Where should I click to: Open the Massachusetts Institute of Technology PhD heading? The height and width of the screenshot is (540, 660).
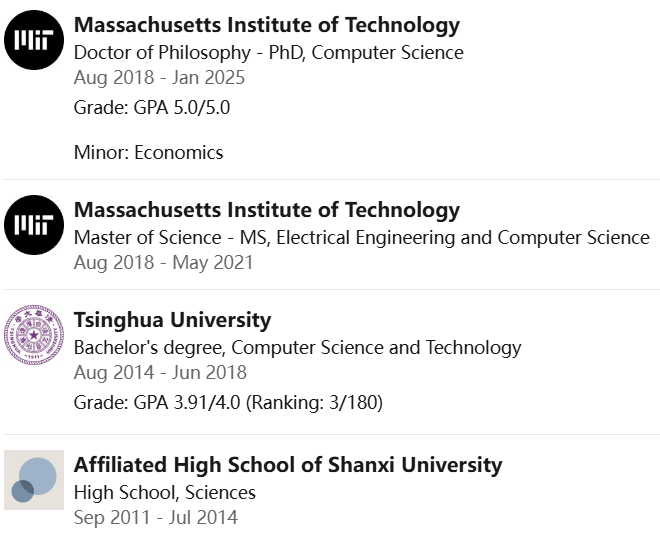(267, 25)
